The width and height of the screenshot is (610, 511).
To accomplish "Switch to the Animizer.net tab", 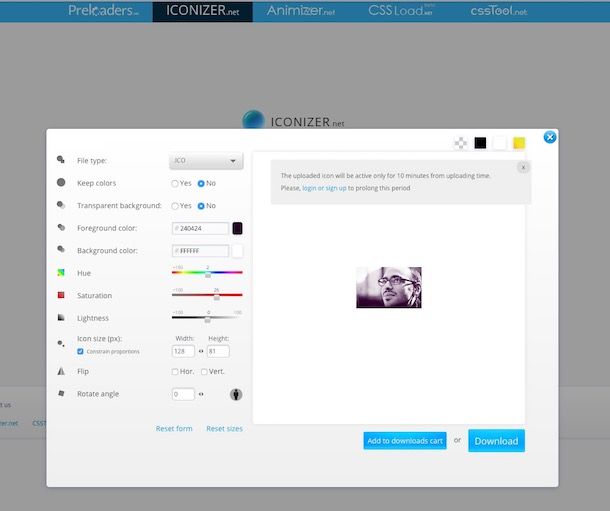I will click(301, 11).
